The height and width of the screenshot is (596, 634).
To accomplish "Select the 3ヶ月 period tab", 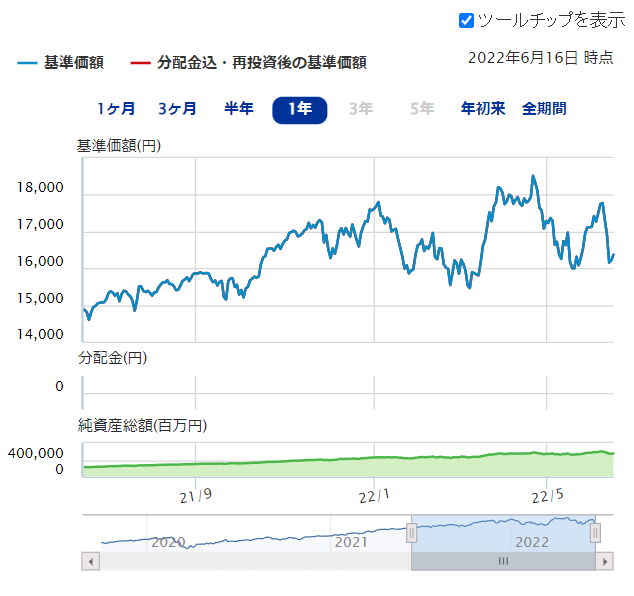I will tap(177, 109).
